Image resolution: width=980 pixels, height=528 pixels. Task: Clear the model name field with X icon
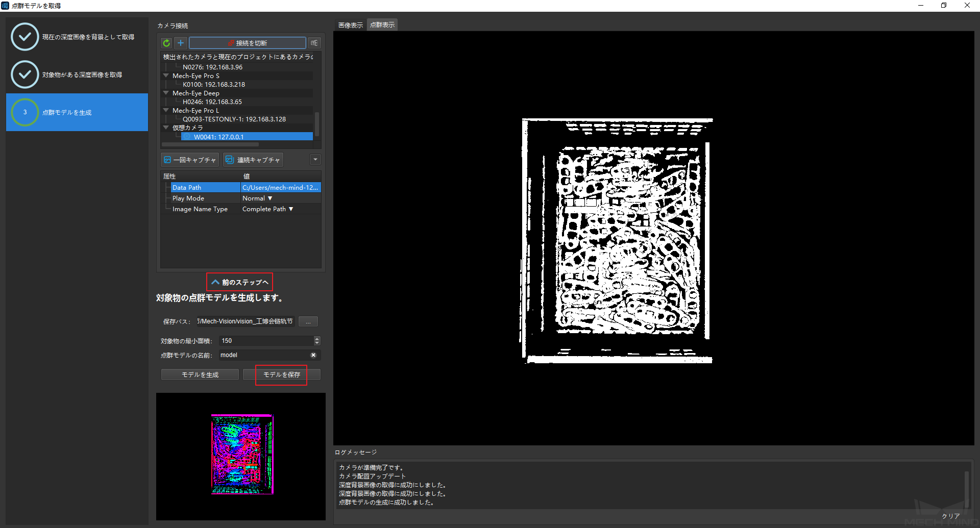coord(313,355)
